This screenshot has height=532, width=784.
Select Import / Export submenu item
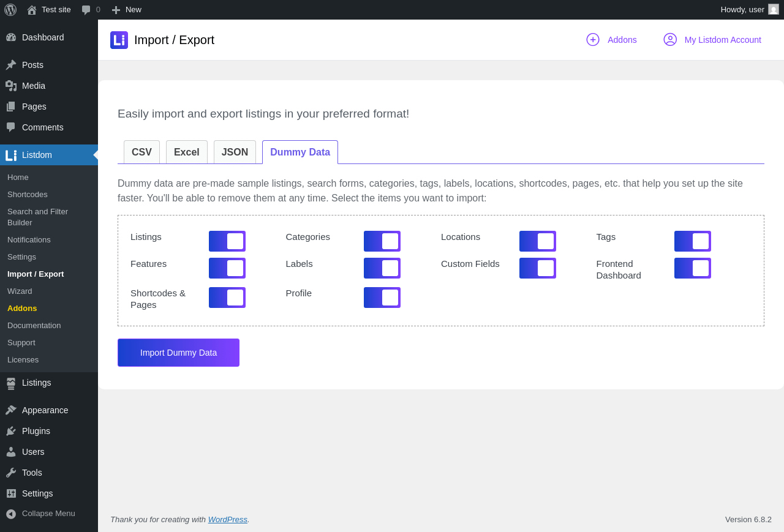(x=49, y=274)
